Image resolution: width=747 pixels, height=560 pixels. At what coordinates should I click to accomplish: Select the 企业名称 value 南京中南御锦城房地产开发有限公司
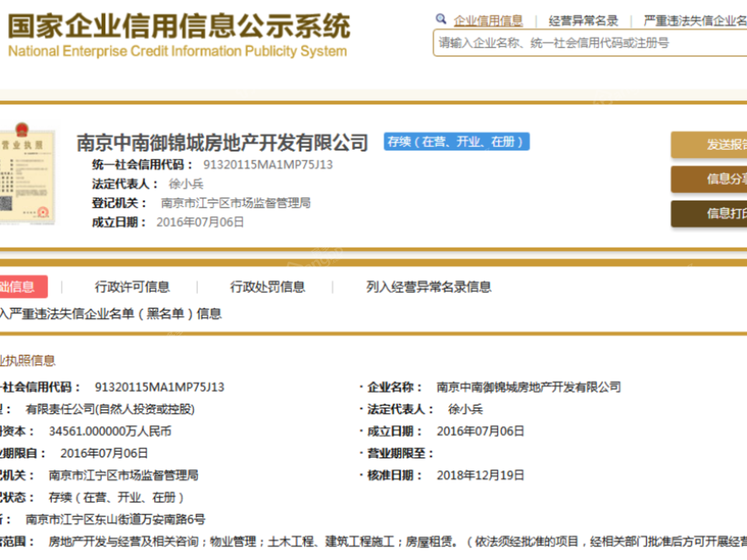(x=529, y=387)
